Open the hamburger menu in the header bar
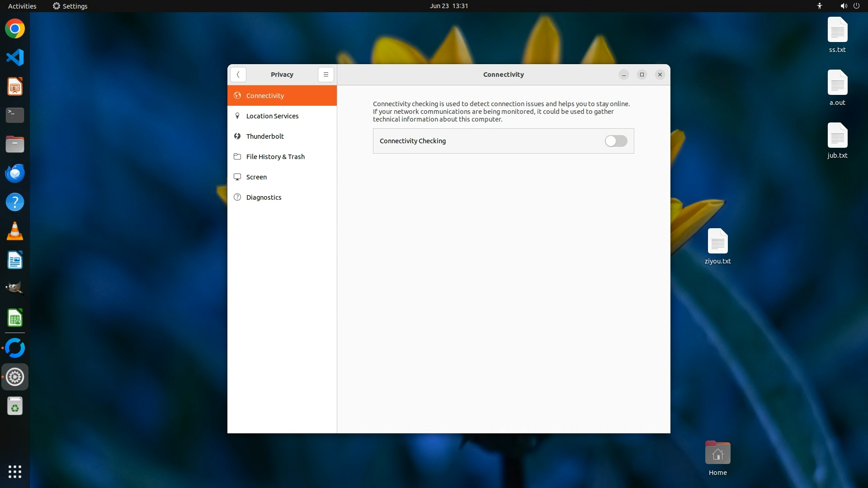The height and width of the screenshot is (488, 868). (325, 75)
